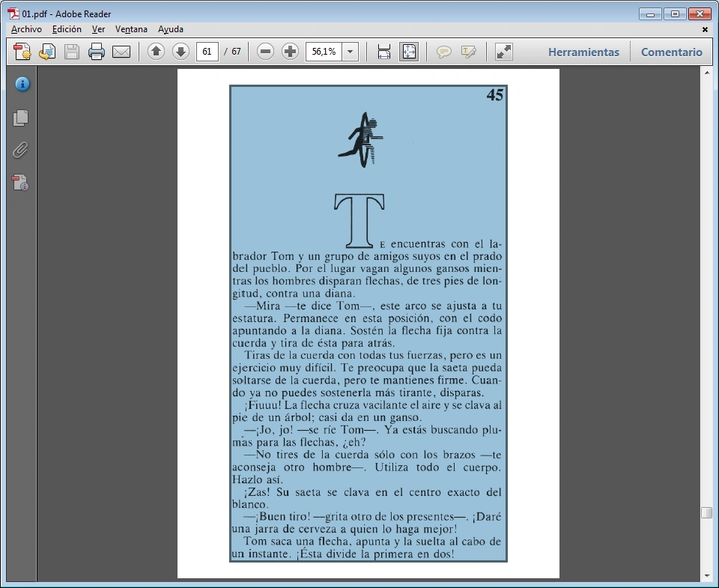Go to next page with down arrow
The width and height of the screenshot is (719, 588).
180,52
